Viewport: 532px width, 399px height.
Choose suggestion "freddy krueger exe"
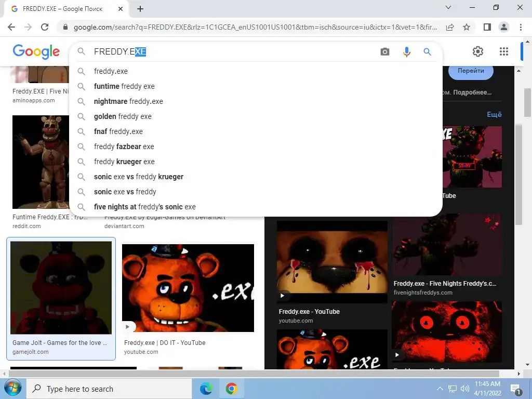pos(256,162)
